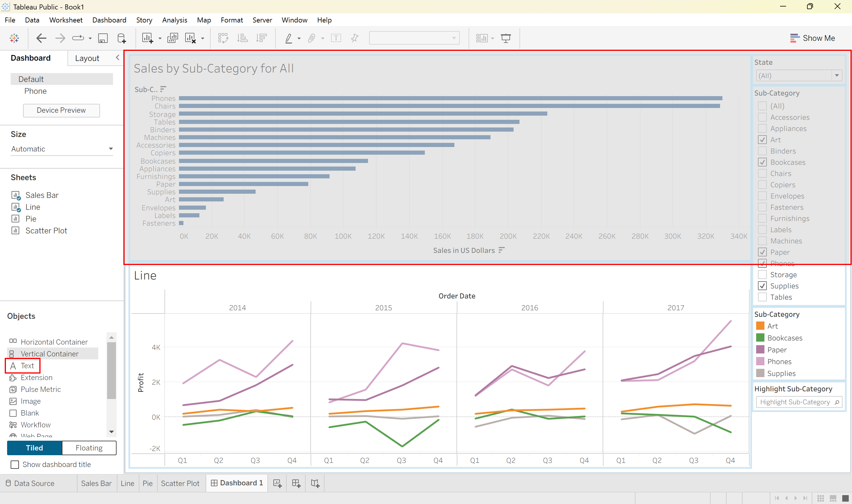852x504 pixels.
Task: Click the Phones color swatch in legend
Action: point(760,361)
